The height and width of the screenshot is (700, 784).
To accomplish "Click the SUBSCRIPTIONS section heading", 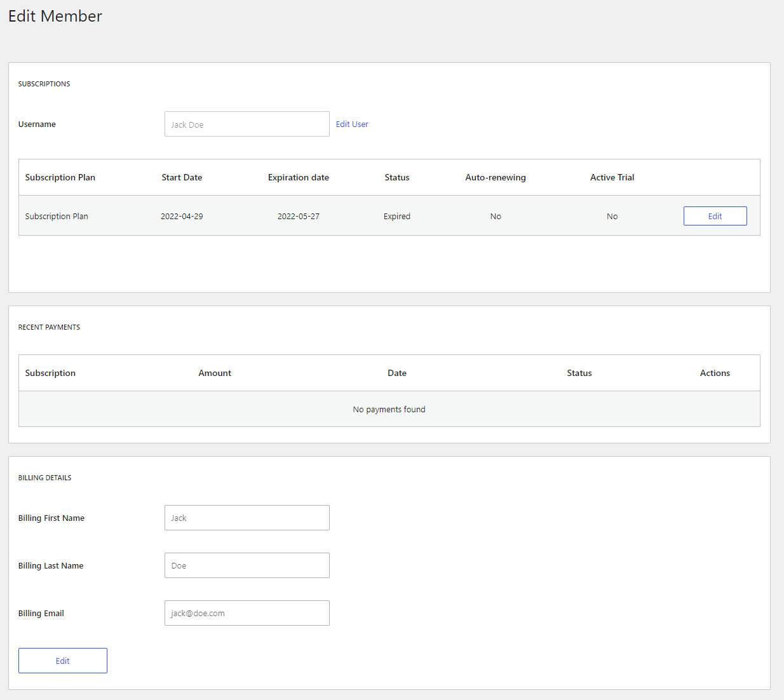I will pos(44,84).
